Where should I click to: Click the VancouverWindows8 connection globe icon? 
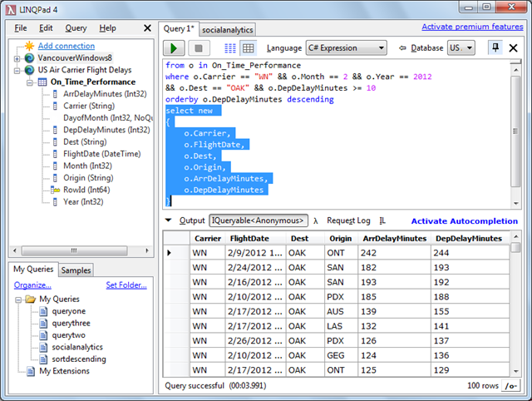pos(30,57)
